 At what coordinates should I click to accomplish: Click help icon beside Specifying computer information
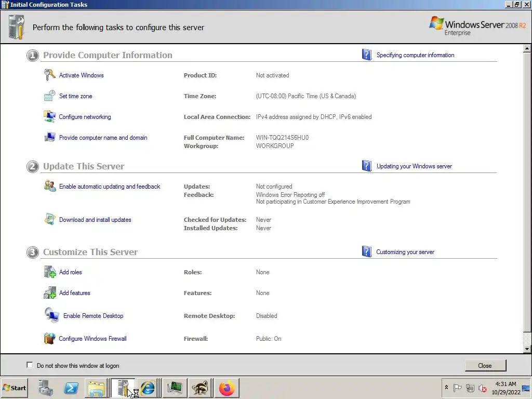tap(366, 55)
